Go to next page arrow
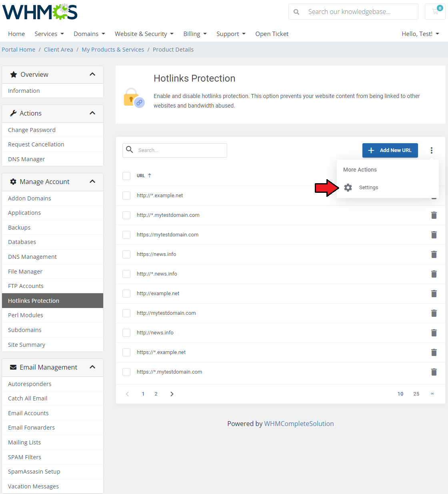Screen dimensions: 448x494 point(172,394)
